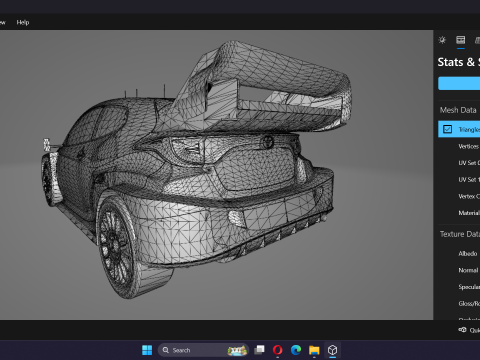This screenshot has height=360, width=480.
Task: Select UV Set 1 mesh data option
Action: (469, 180)
